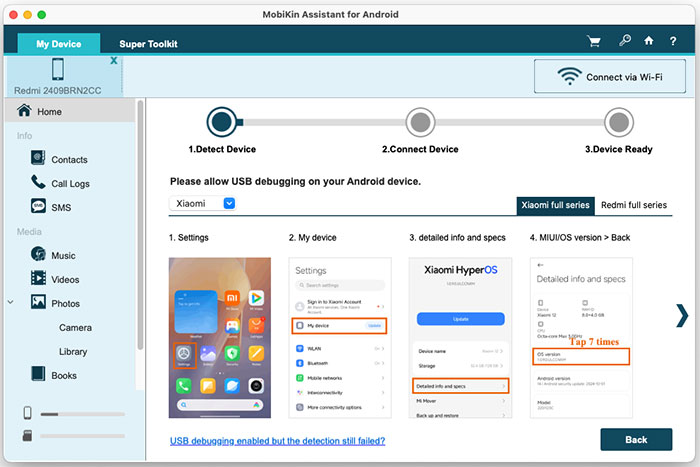Viewport: 700px width, 467px height.
Task: Click the Back button
Action: [x=636, y=440]
